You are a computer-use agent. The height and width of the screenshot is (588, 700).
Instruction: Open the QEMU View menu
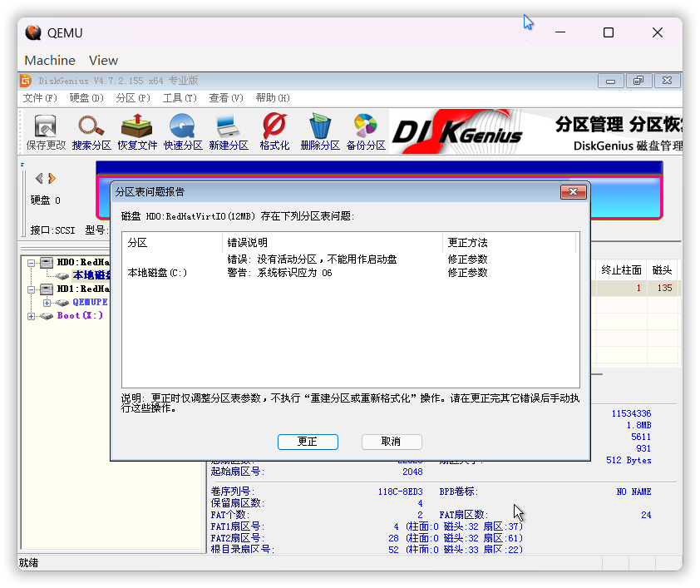tap(103, 60)
